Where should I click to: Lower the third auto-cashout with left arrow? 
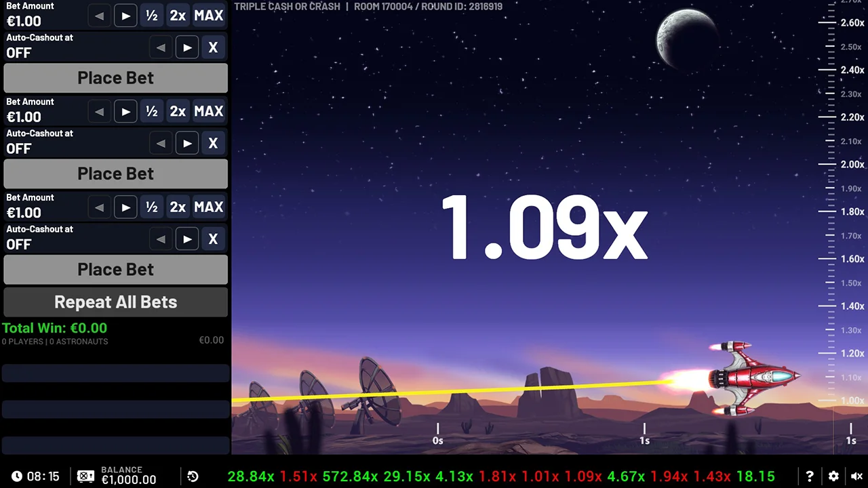pyautogui.click(x=161, y=239)
